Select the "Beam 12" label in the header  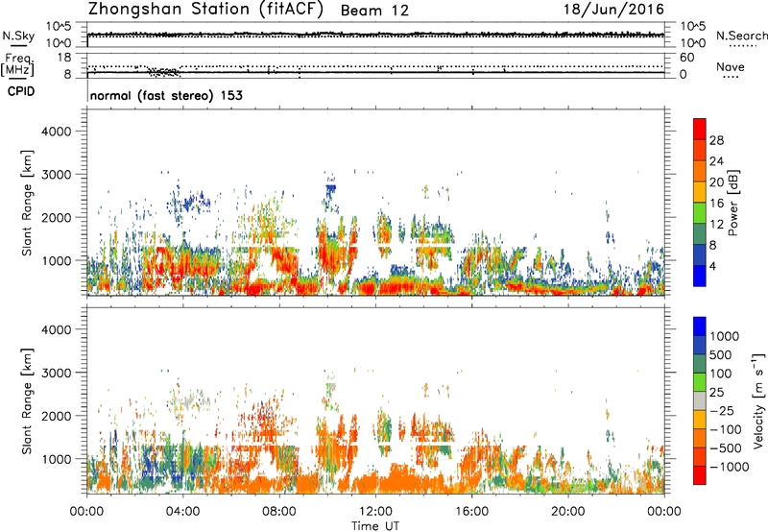374,11
